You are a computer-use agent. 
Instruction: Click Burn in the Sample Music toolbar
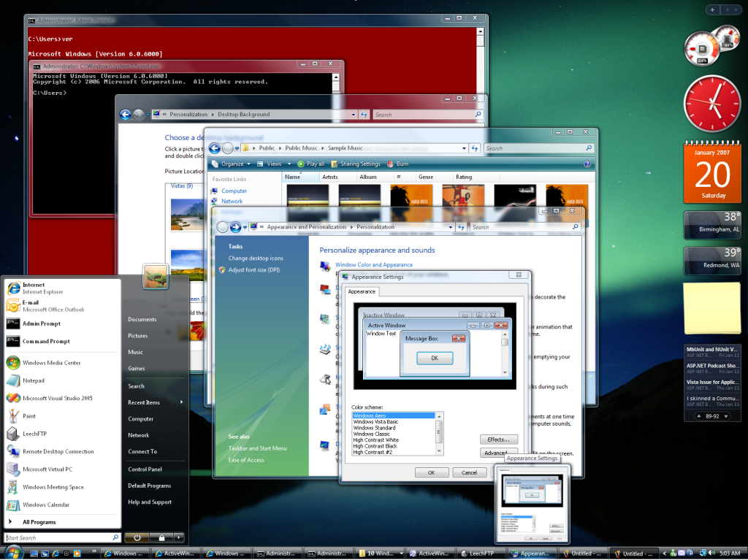[398, 164]
